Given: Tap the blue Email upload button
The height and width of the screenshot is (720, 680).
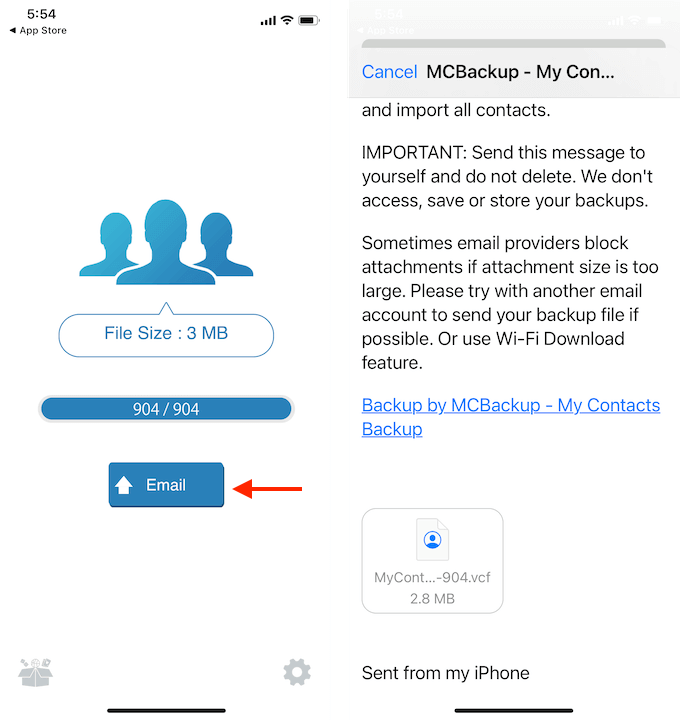Looking at the screenshot, I should tap(166, 484).
